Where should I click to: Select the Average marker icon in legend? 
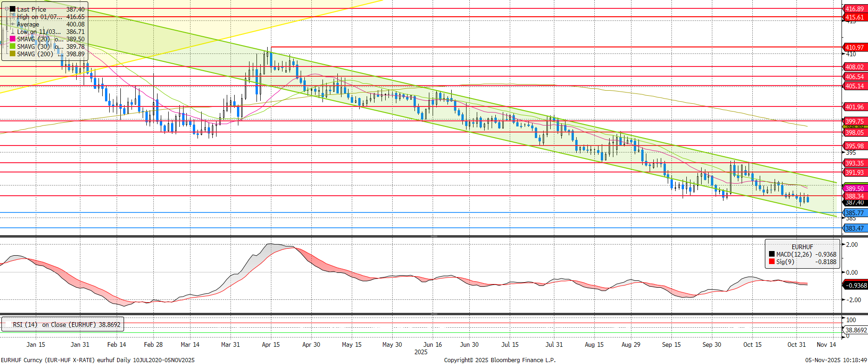[13, 24]
